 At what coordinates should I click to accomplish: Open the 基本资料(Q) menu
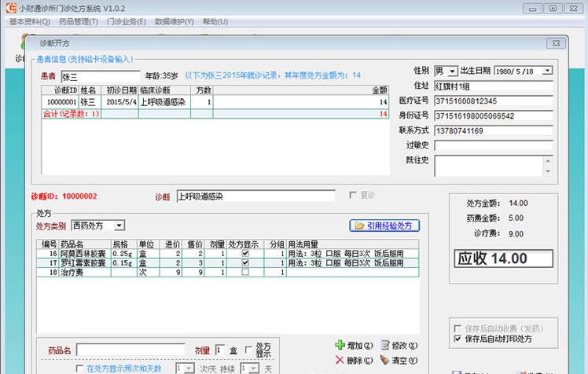[30, 22]
